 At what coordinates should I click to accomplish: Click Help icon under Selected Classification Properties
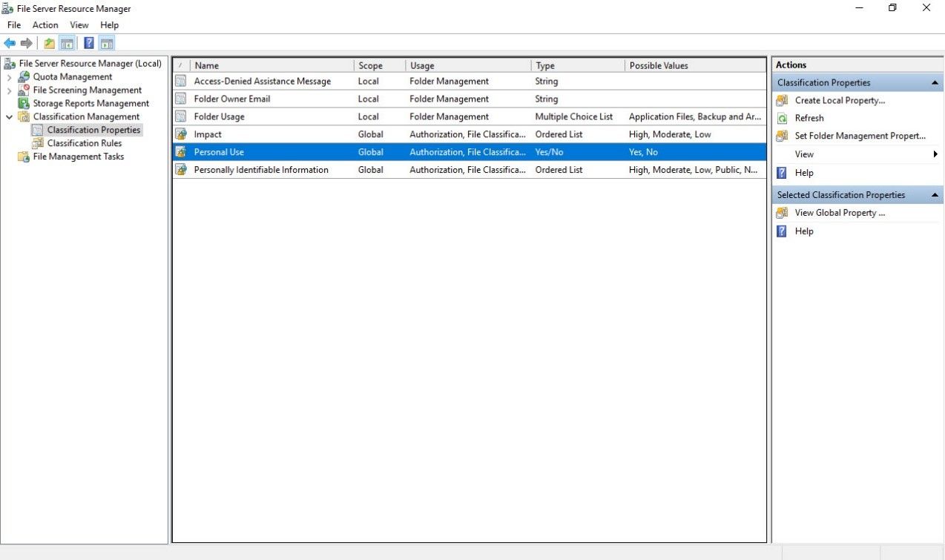(782, 231)
